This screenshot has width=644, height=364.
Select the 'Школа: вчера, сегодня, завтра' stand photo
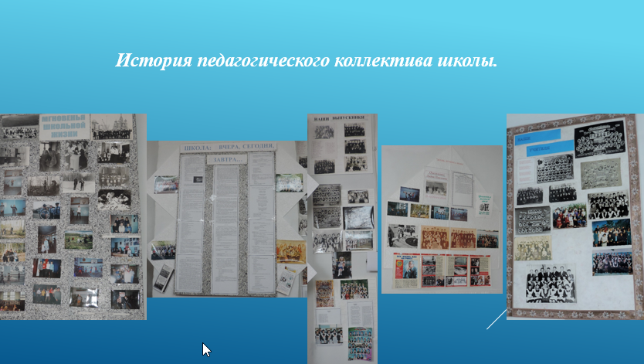click(x=227, y=219)
